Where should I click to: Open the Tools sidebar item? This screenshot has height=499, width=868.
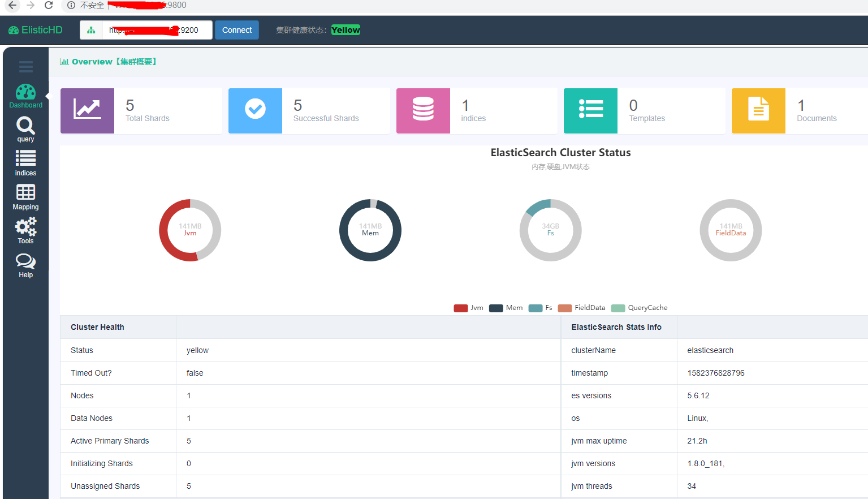click(x=25, y=231)
